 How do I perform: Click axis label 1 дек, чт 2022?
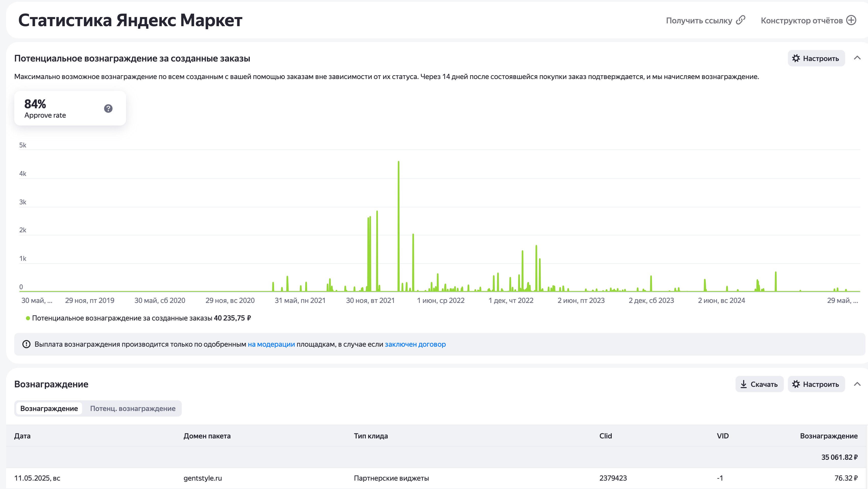[x=511, y=300]
